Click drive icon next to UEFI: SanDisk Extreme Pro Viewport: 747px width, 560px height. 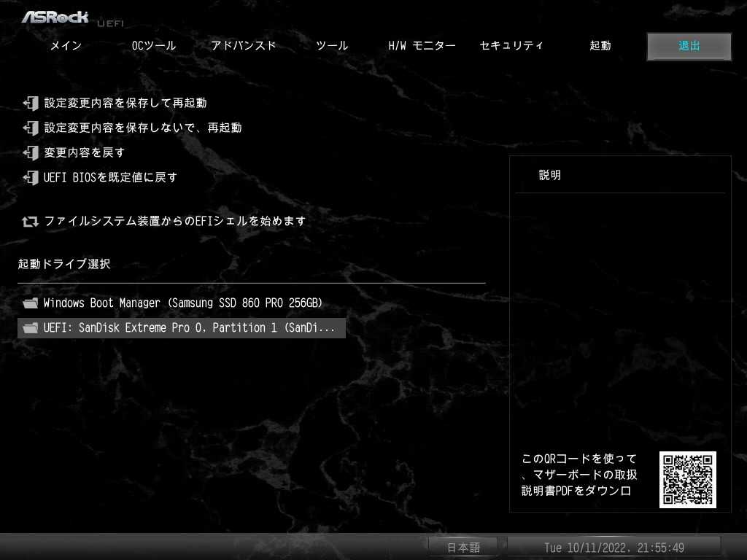click(31, 327)
